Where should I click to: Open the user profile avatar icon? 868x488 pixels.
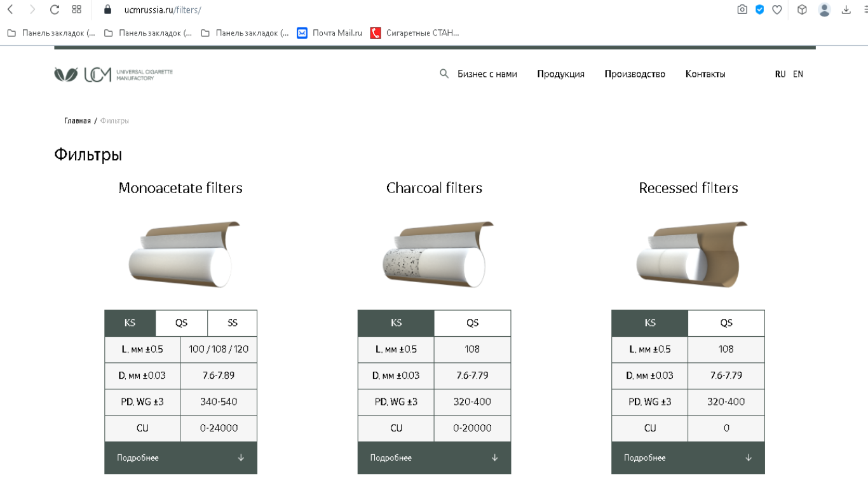coord(824,10)
